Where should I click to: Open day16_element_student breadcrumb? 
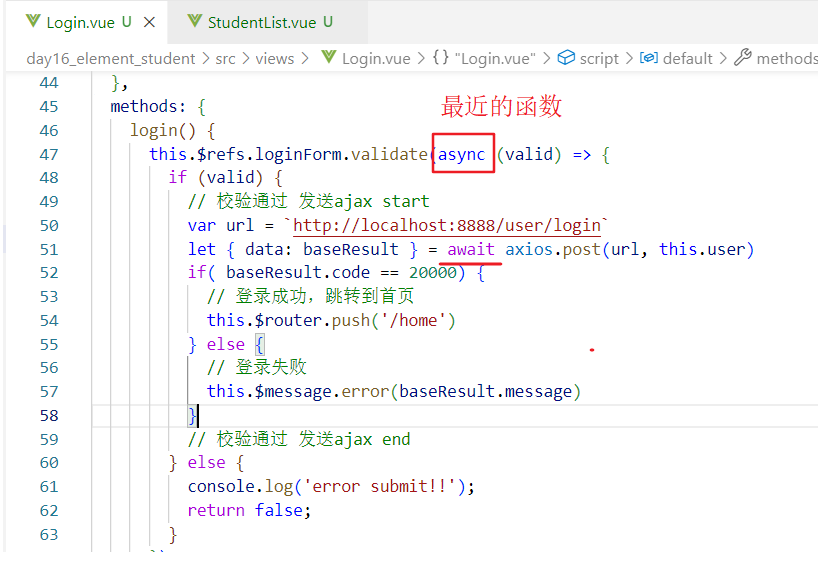coord(111,58)
